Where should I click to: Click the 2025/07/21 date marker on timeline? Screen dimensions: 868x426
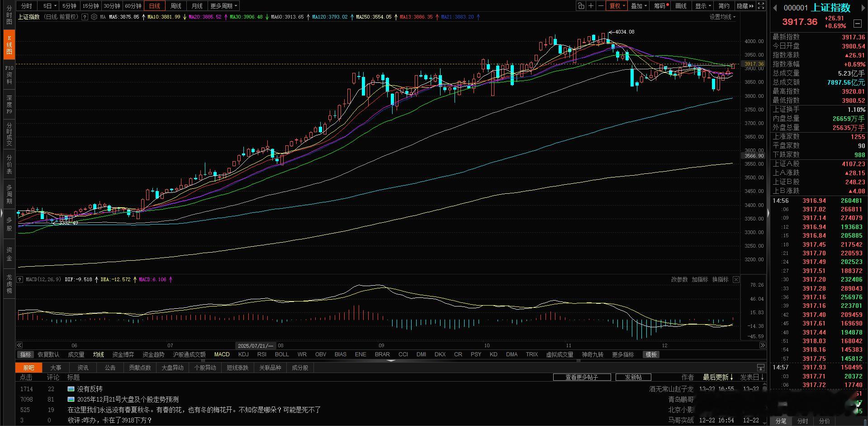(x=256, y=345)
